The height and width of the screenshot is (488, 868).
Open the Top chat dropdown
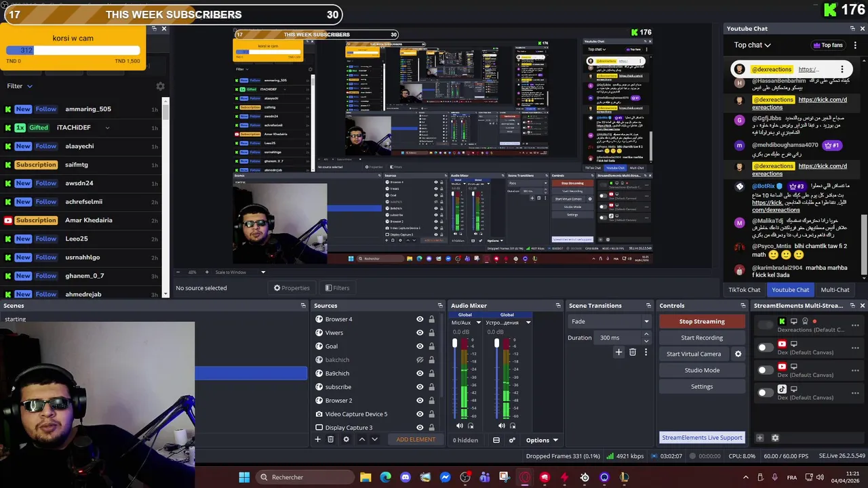click(752, 45)
